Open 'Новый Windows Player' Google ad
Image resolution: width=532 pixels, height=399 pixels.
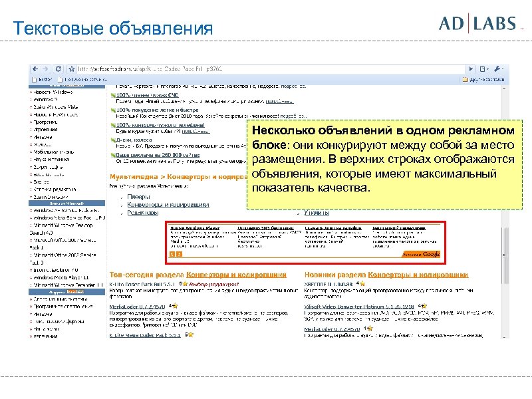[x=195, y=228]
